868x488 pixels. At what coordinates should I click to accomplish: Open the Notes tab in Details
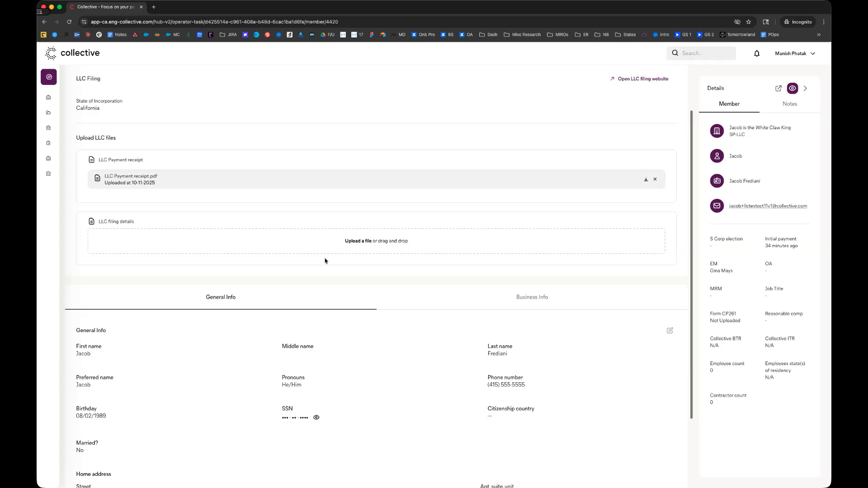pyautogui.click(x=789, y=104)
